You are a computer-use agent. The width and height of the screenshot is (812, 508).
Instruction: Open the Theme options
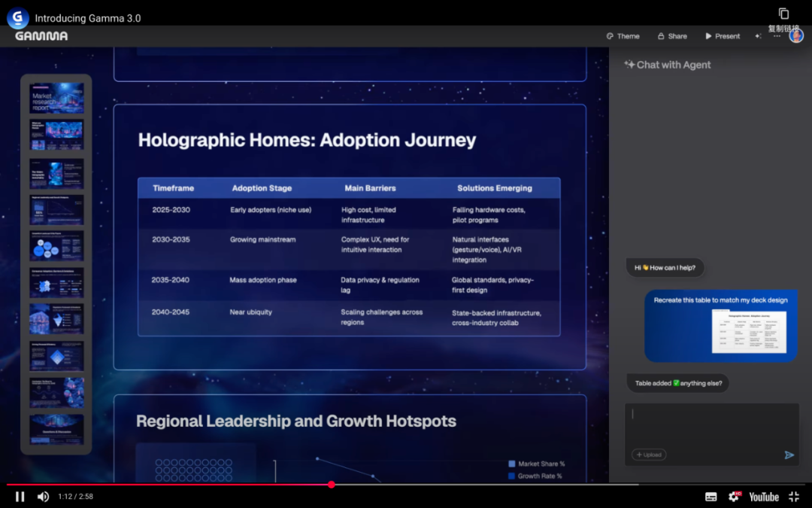pos(623,36)
